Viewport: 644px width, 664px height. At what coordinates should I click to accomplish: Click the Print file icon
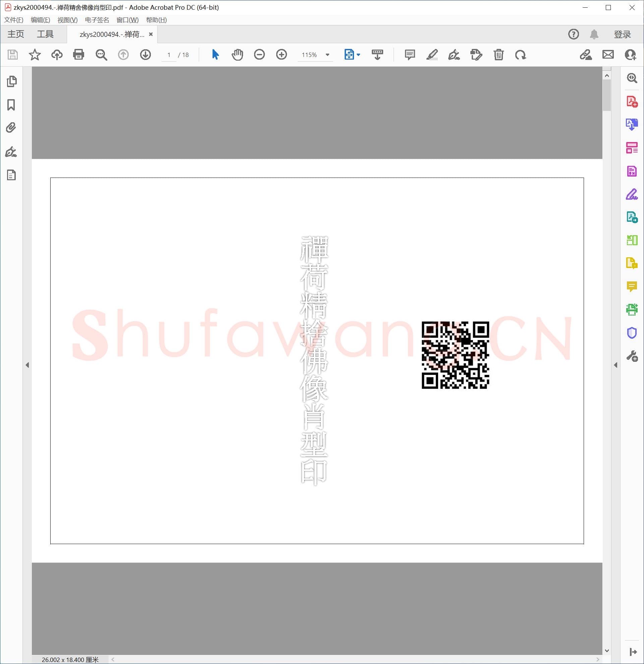(78, 55)
